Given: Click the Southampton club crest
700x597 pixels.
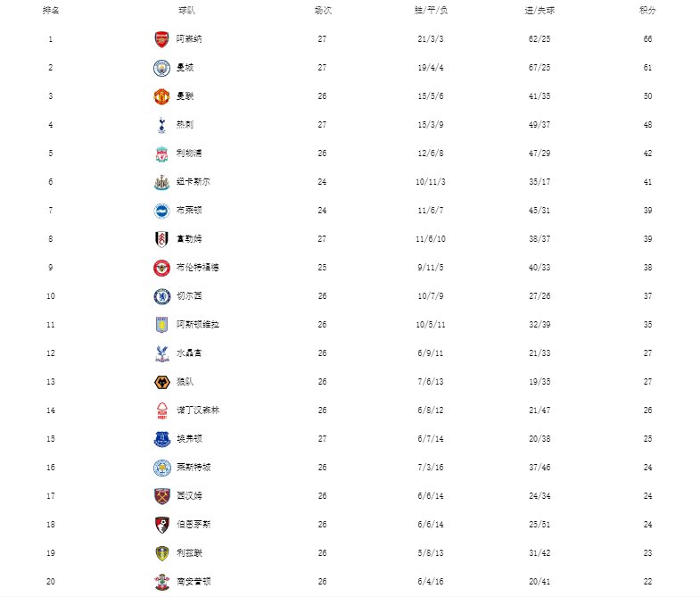Looking at the screenshot, I should pyautogui.click(x=161, y=582).
